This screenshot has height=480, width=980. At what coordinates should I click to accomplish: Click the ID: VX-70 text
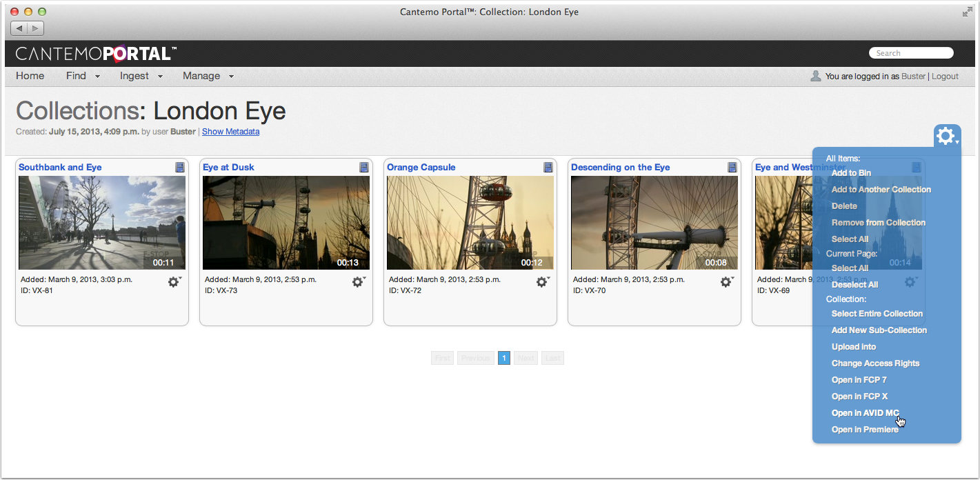590,290
